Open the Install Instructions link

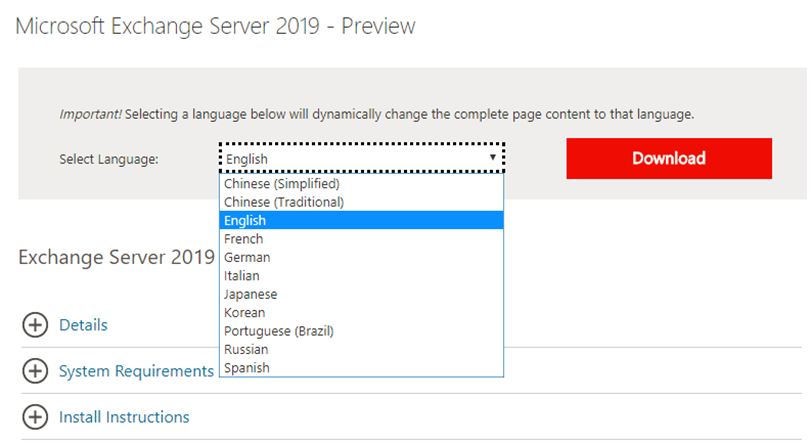(124, 417)
